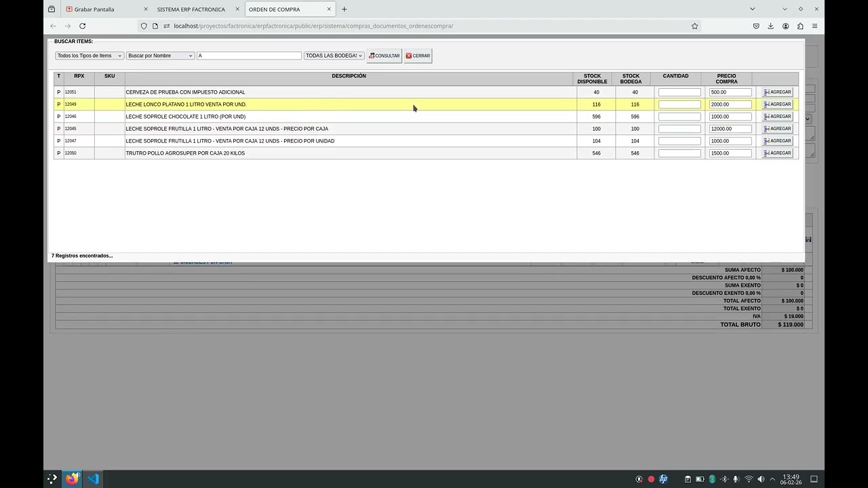Open the Bluetooth tray icon
This screenshot has height=488, width=868.
pyautogui.click(x=724, y=479)
